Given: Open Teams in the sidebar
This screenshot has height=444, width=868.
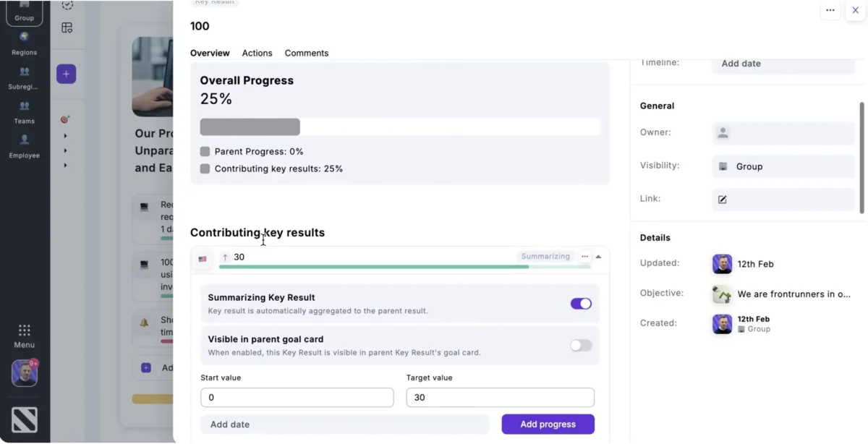Looking at the screenshot, I should click(x=24, y=111).
